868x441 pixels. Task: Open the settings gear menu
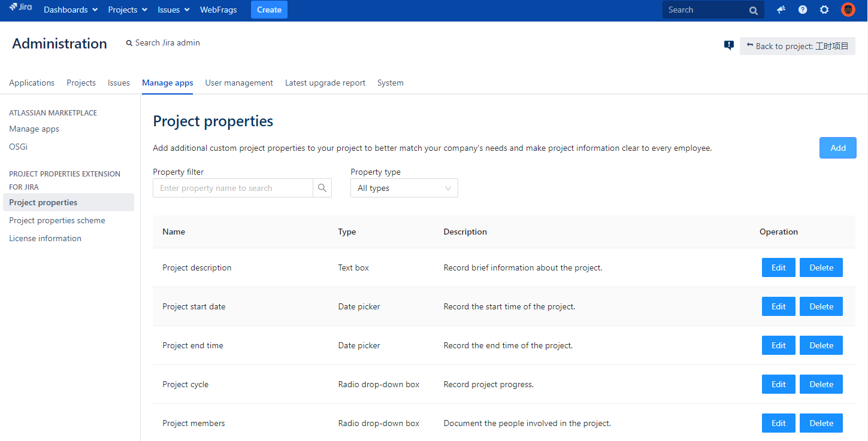click(824, 10)
